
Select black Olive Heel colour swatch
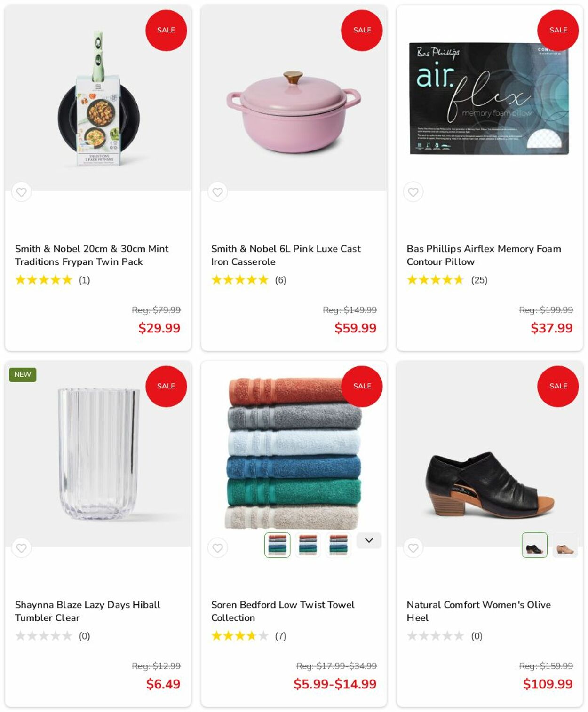(x=534, y=545)
